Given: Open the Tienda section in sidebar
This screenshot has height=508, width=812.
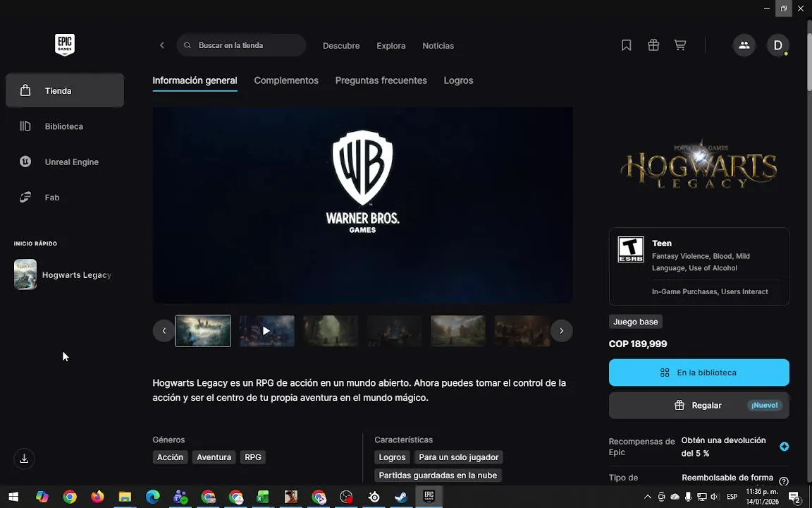Looking at the screenshot, I should 65,91.
